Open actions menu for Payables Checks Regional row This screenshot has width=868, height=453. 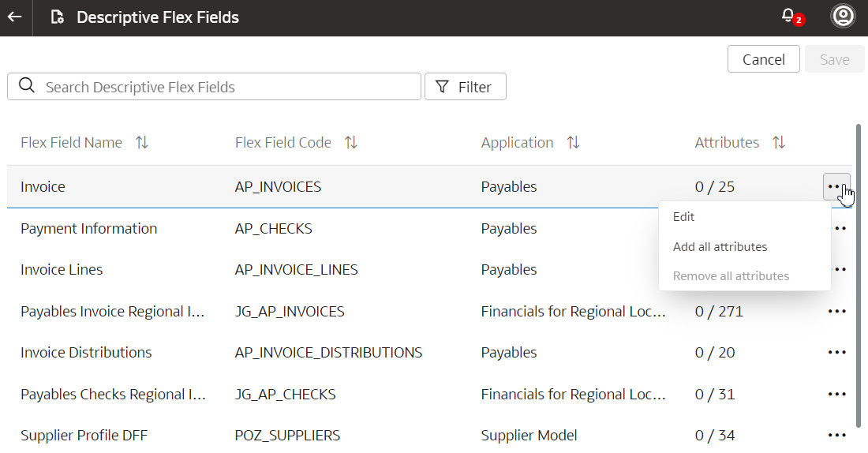(x=836, y=394)
